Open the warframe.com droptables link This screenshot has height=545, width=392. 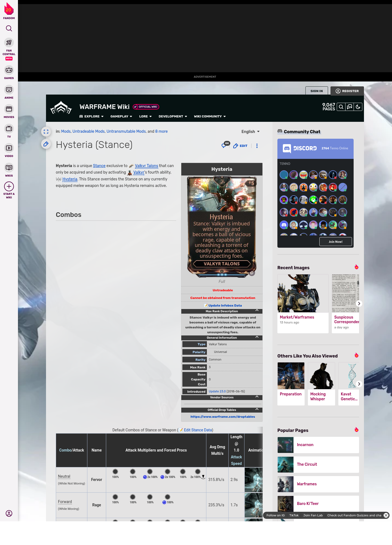(x=223, y=417)
